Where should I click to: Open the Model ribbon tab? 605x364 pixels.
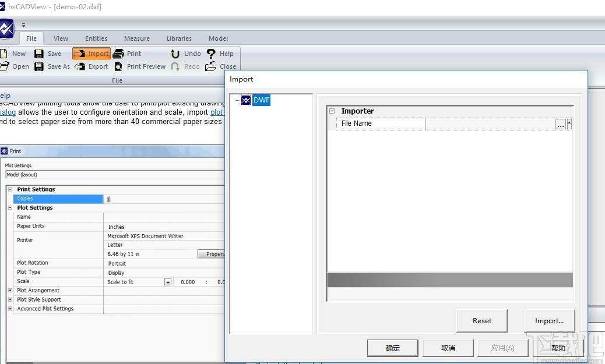[x=218, y=38]
